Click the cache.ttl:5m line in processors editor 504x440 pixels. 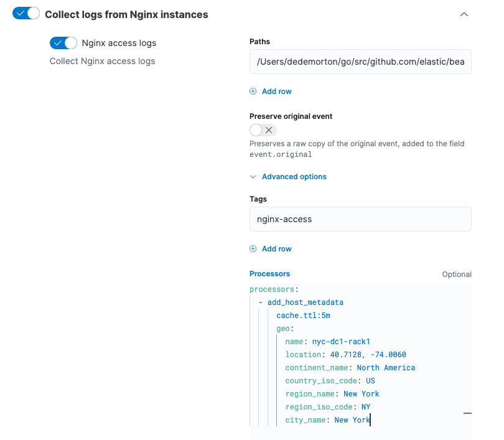click(303, 316)
